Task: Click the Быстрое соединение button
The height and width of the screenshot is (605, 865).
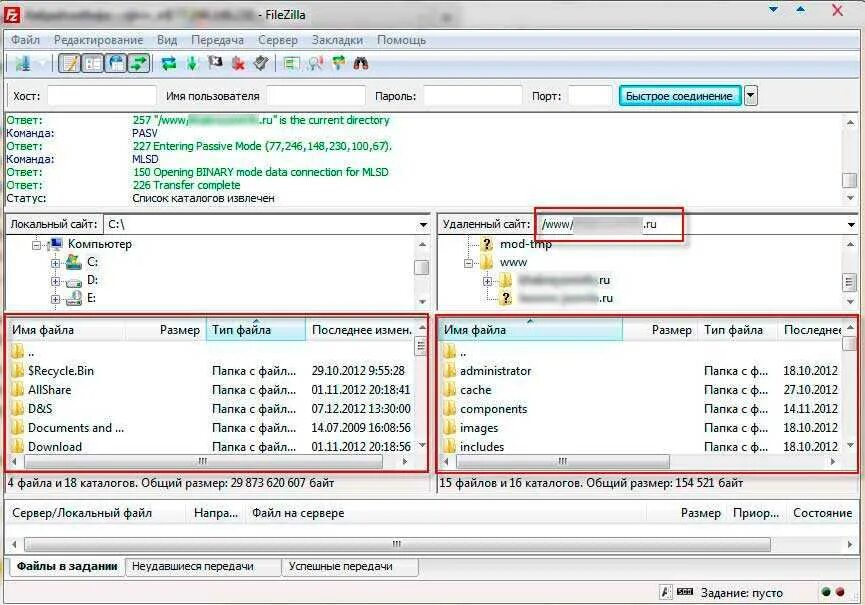Action: click(x=682, y=94)
